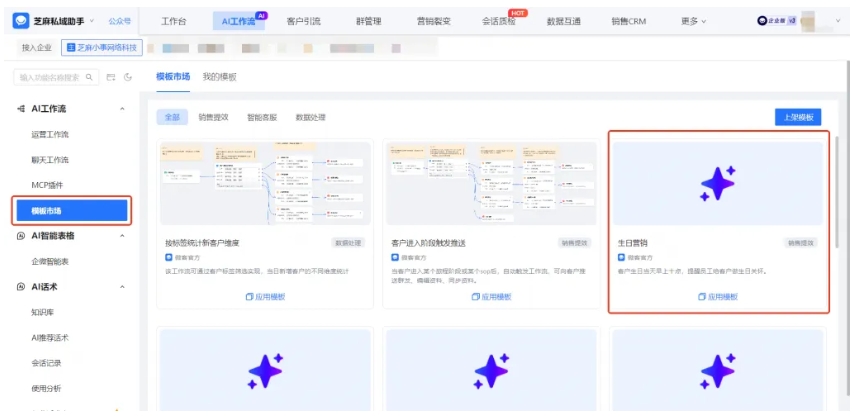Select the AI工作流 top menu
Image resolution: width=859 pixels, height=417 pixels.
[238, 21]
